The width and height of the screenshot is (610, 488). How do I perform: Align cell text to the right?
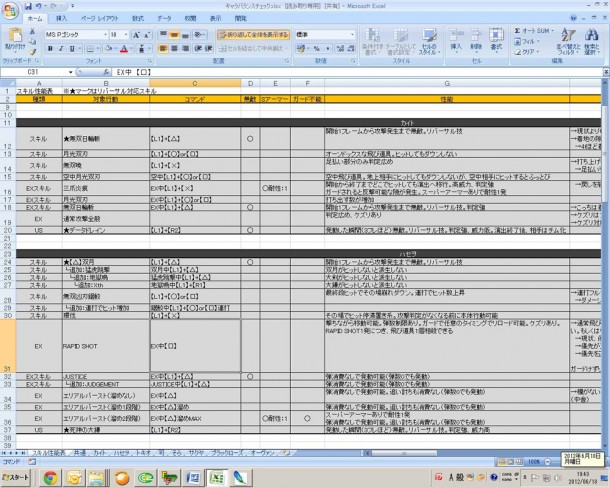185,49
